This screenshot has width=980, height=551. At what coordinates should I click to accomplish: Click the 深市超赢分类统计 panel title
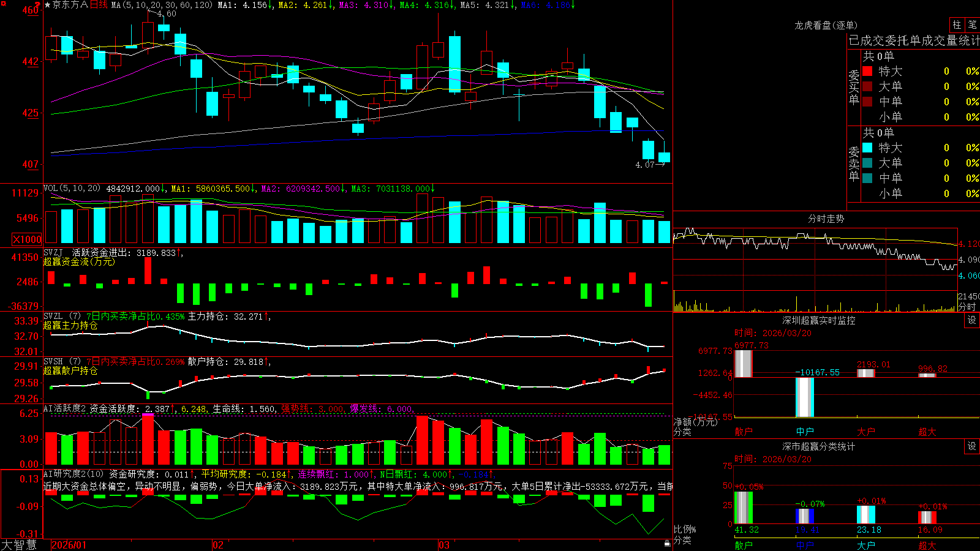click(x=818, y=446)
